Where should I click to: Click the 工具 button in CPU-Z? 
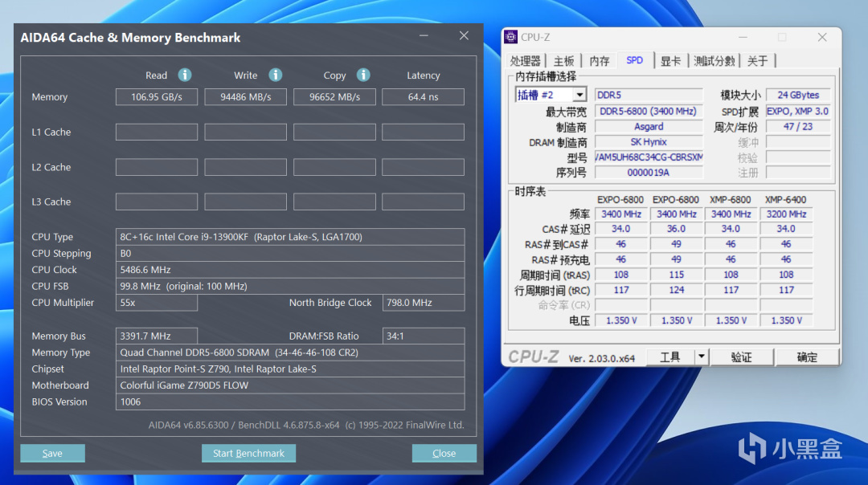coord(670,357)
